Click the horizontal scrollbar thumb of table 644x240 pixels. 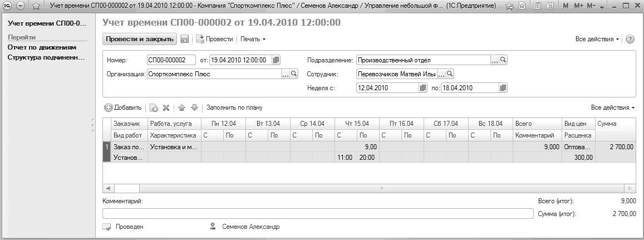pyautogui.click(x=126, y=188)
